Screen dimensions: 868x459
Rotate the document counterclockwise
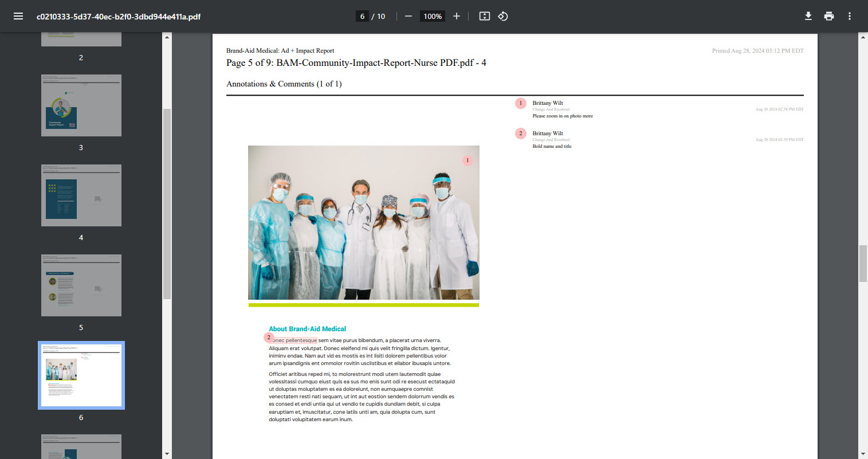pos(503,16)
